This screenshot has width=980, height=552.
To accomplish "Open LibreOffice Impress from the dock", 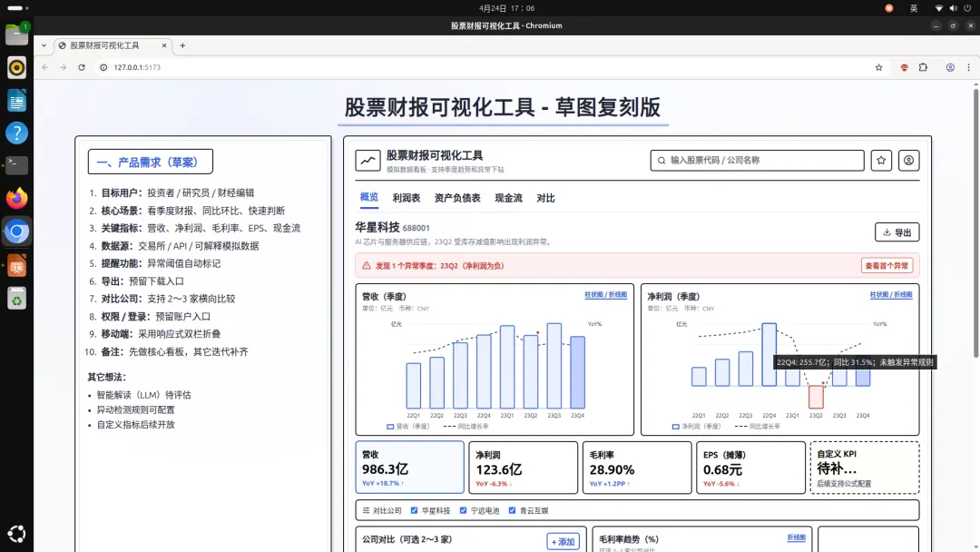I will click(x=17, y=265).
